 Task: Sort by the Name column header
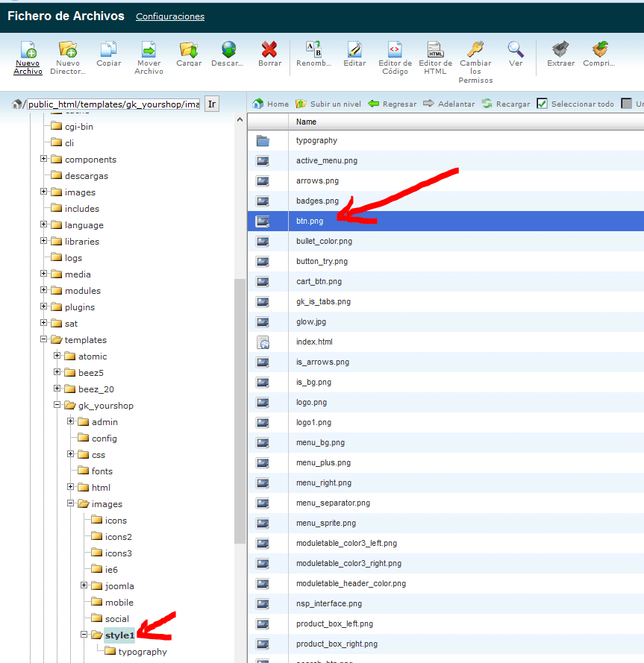tap(307, 122)
